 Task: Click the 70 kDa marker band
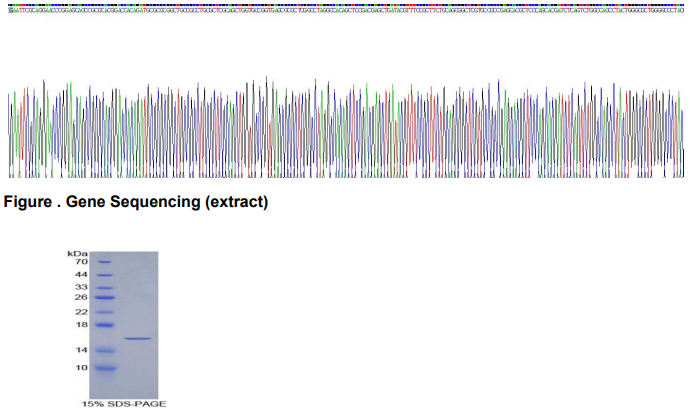coord(104,262)
